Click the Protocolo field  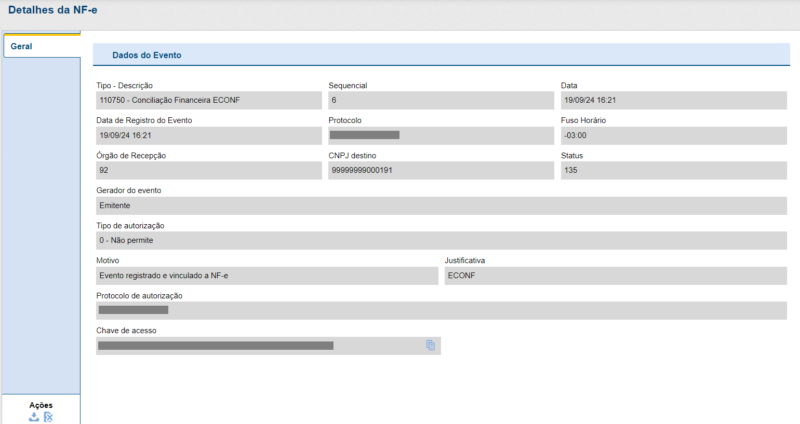(441, 135)
